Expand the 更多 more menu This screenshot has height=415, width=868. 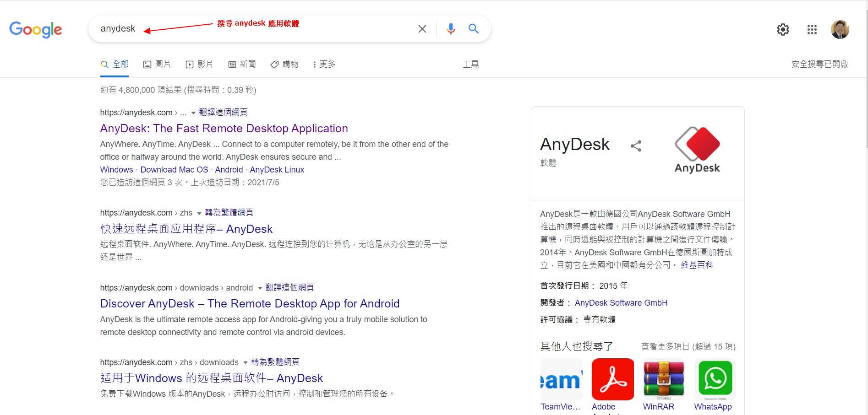pyautogui.click(x=324, y=64)
